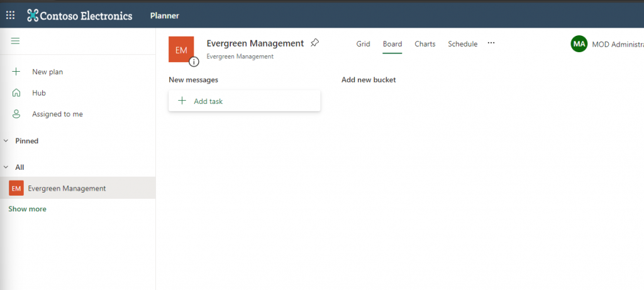Screen dimensions: 644x290
Task: Switch to the Grid view tab
Action: pos(363,44)
